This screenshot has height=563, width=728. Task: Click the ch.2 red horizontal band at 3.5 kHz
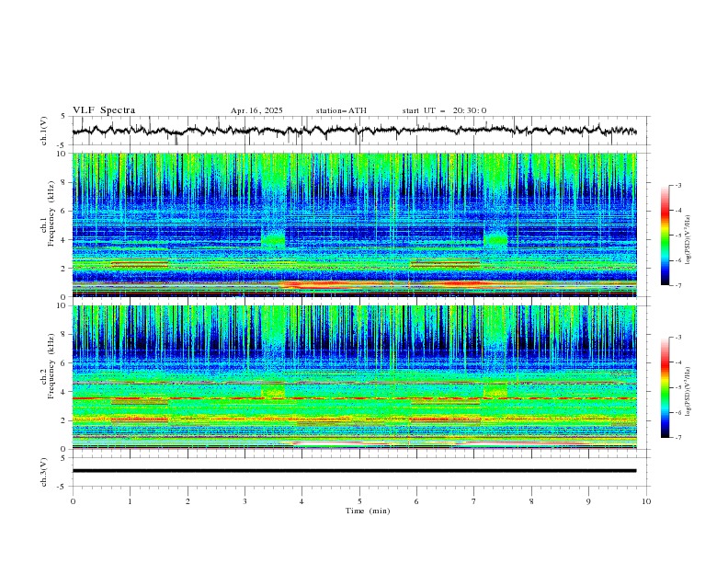(354, 398)
